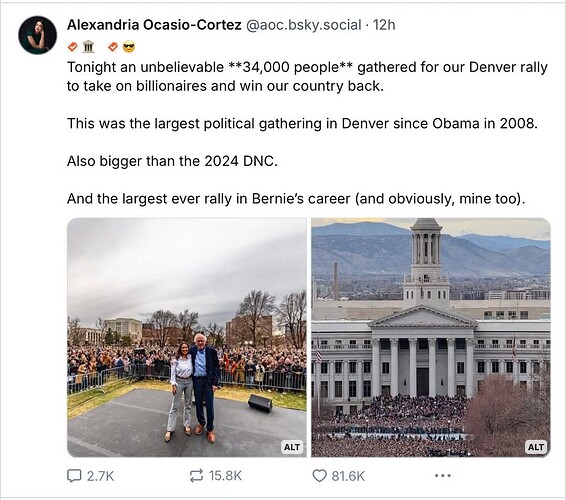Click the 15.8K repost count
This screenshot has height=500, width=566.
pyautogui.click(x=225, y=476)
